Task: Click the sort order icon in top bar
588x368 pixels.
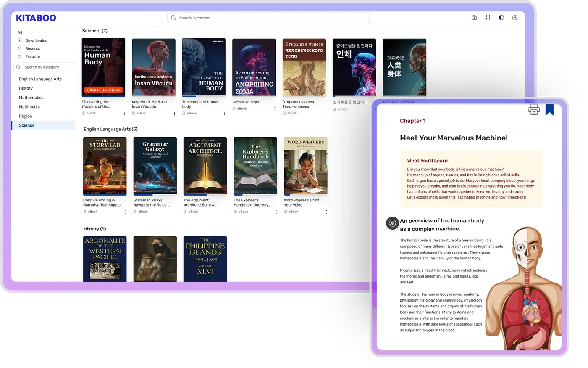Action: pos(488,18)
